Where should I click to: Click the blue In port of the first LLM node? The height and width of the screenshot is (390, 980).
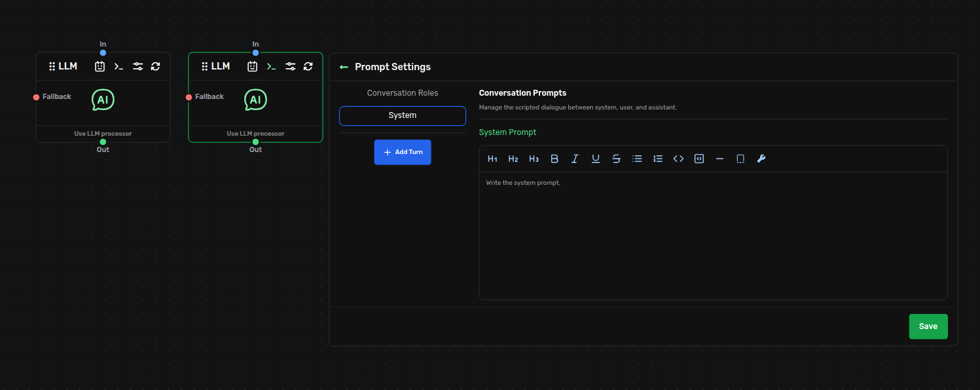(103, 52)
